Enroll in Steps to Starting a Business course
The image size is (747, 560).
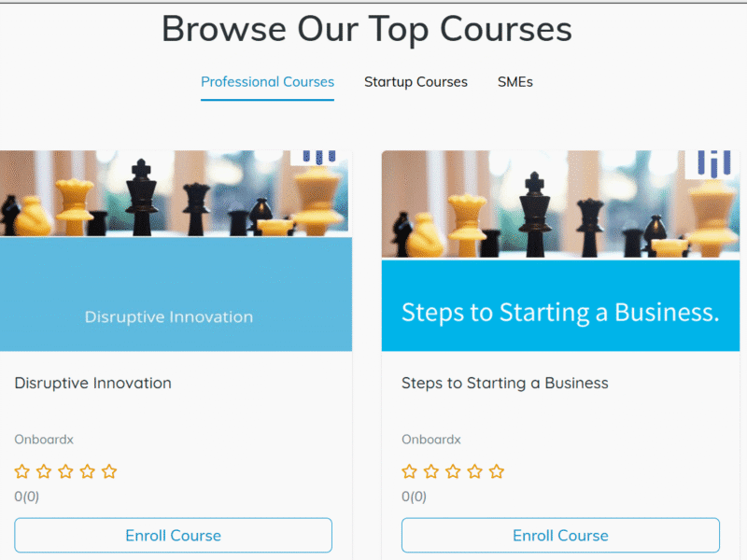(561, 535)
